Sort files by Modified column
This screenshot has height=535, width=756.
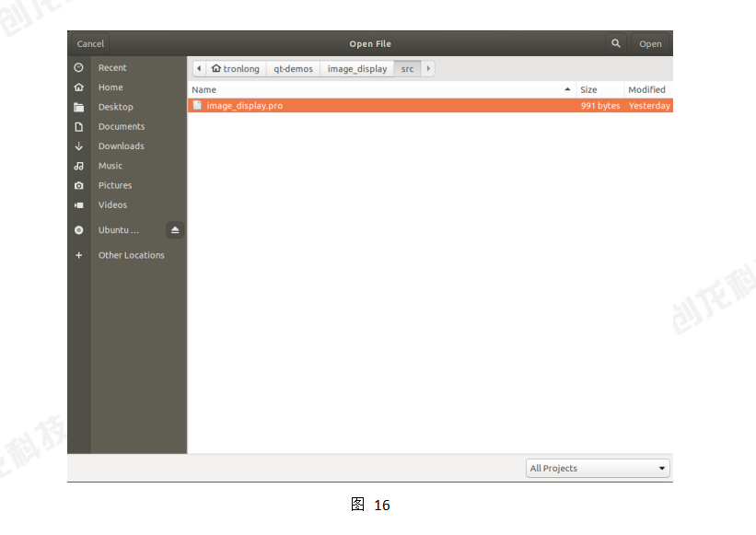(x=648, y=89)
